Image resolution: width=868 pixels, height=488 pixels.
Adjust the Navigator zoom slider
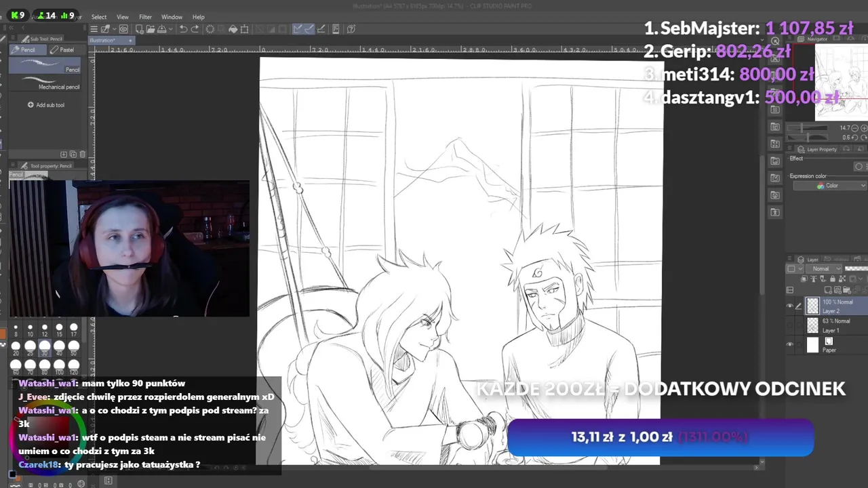[x=807, y=128]
